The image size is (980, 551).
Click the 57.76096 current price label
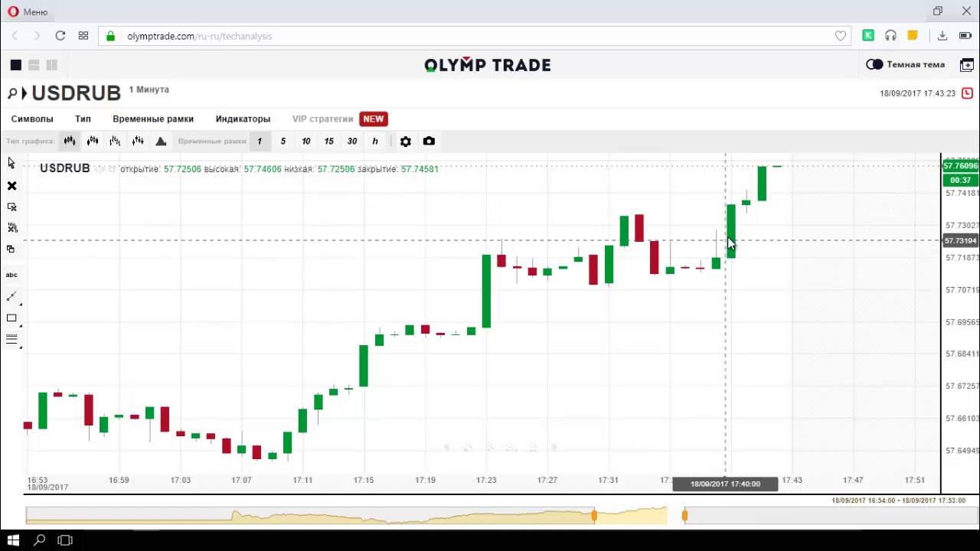coord(960,165)
